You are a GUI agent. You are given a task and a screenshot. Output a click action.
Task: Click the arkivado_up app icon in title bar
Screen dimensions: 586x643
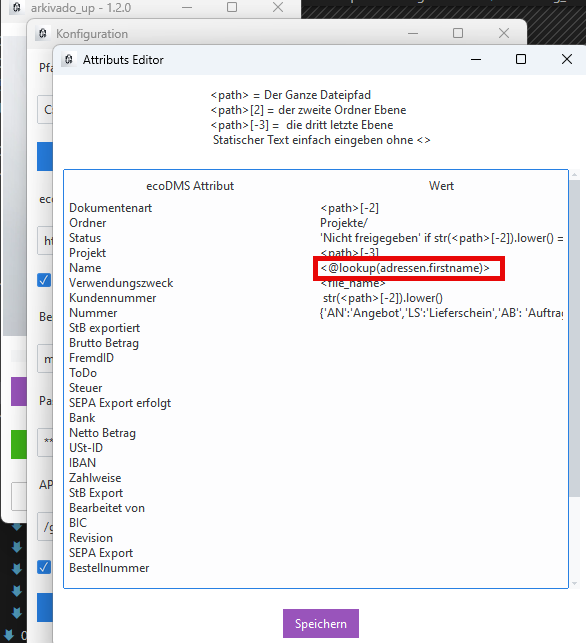click(x=16, y=7)
